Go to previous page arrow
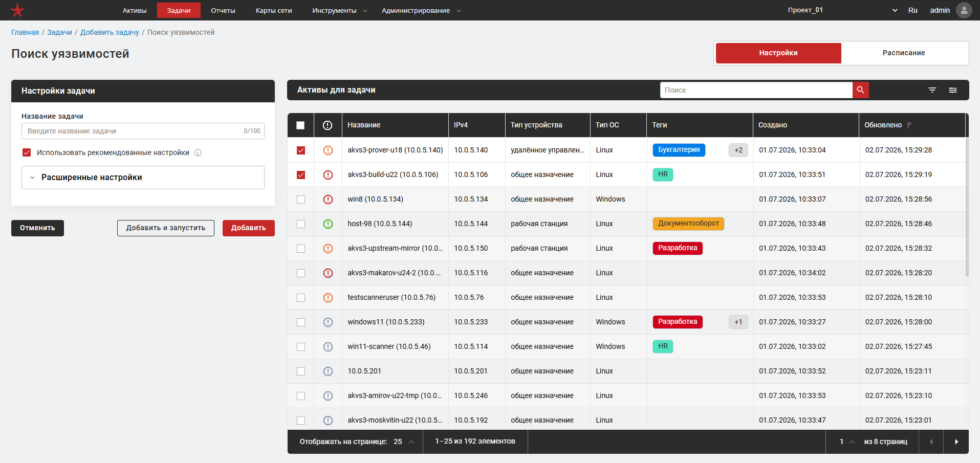Image resolution: width=980 pixels, height=463 pixels. click(931, 442)
